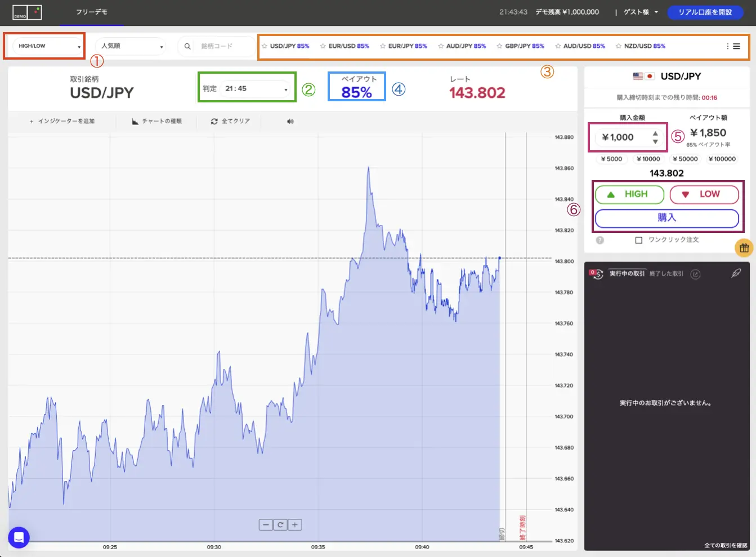Decrease purchase amount with down arrow

[x=655, y=141]
